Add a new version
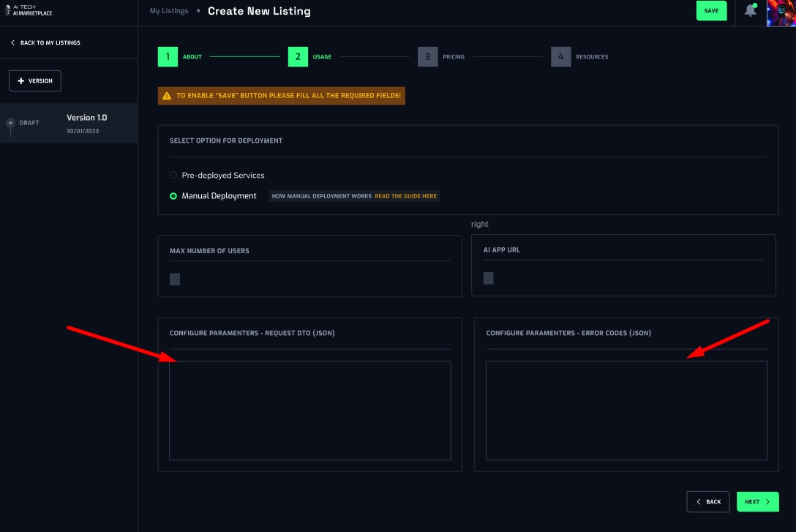Viewport: 796px width, 532px height. 35,80
